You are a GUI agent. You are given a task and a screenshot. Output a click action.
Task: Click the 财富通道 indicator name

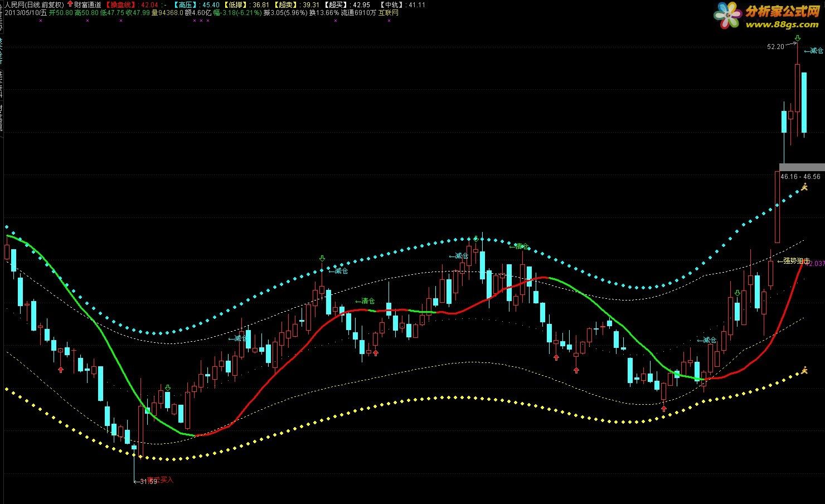pyautogui.click(x=88, y=4)
